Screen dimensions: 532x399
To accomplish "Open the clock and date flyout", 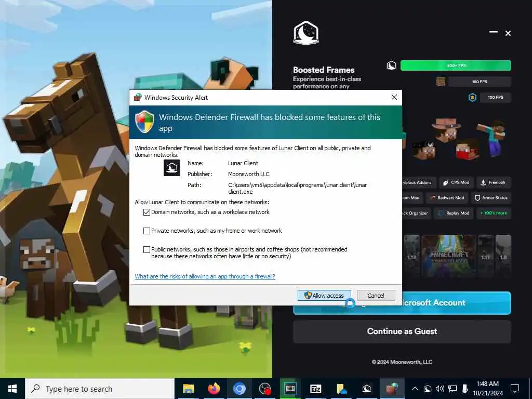I will [488, 389].
